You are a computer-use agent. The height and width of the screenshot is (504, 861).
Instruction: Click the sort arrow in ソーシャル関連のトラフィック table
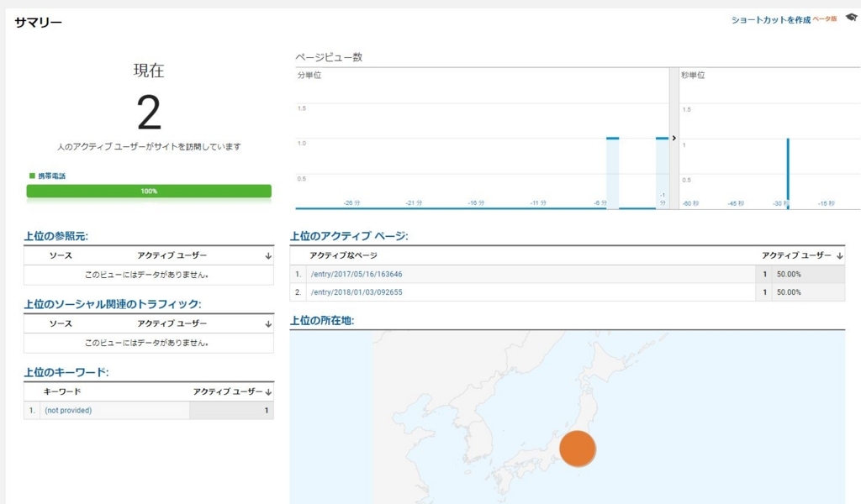[x=266, y=323]
